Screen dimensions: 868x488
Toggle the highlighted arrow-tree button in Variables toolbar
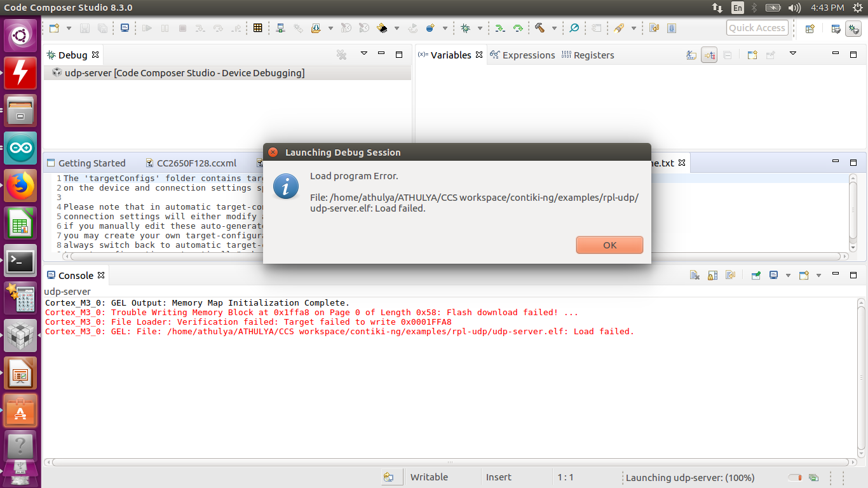pos(709,55)
